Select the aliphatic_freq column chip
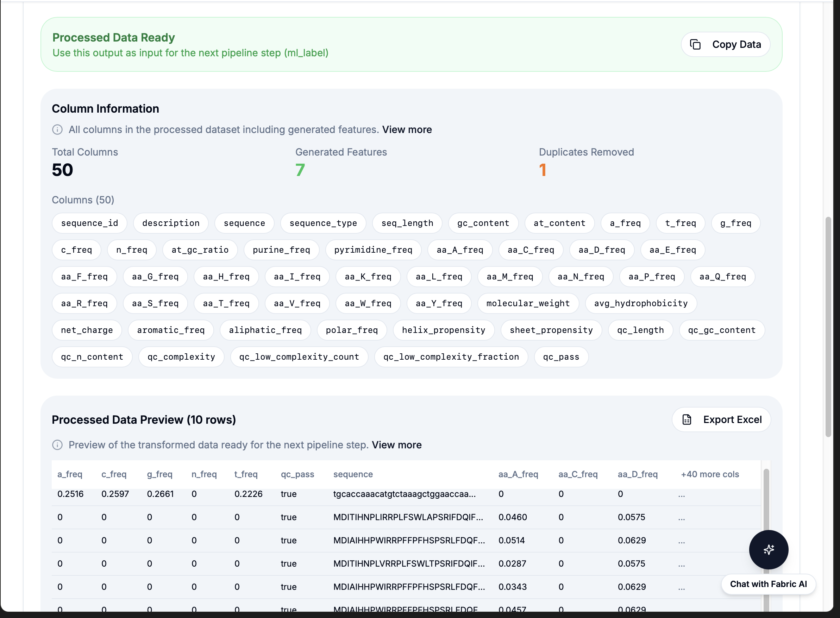 (x=265, y=330)
